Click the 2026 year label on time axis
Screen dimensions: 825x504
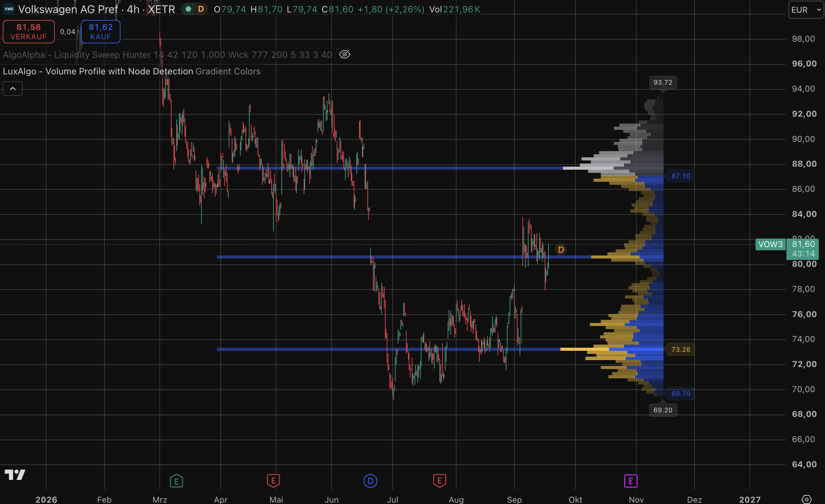pyautogui.click(x=46, y=500)
